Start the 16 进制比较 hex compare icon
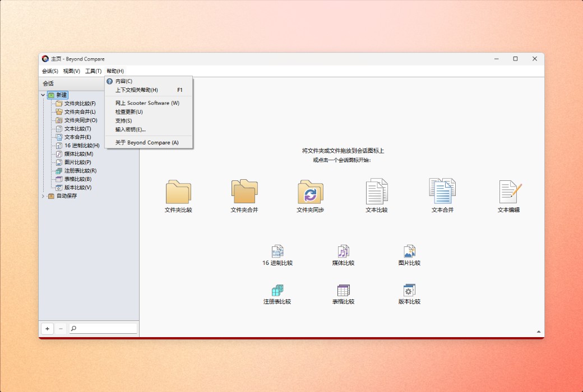The image size is (583, 392). pyautogui.click(x=277, y=251)
